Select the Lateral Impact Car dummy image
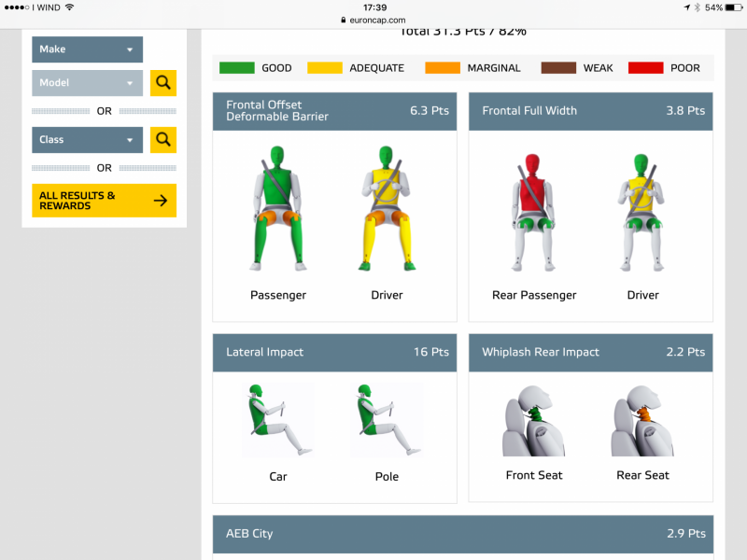 tap(278, 421)
